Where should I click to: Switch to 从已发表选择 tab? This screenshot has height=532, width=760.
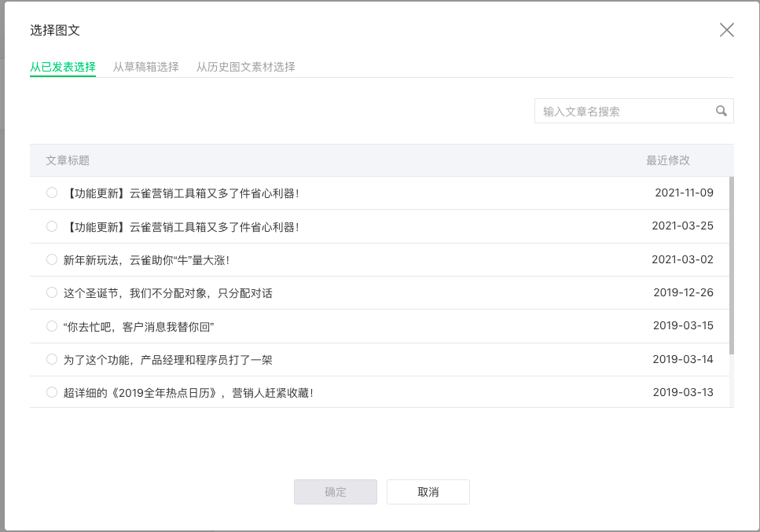tap(63, 67)
